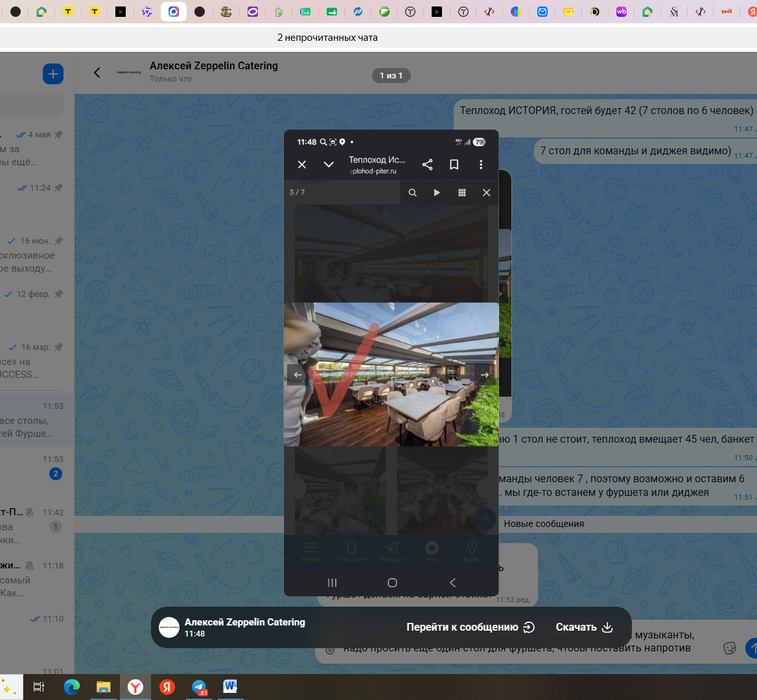The height and width of the screenshot is (700, 757).
Task: Switch to Yandex Browser in the taskbar
Action: click(x=135, y=686)
